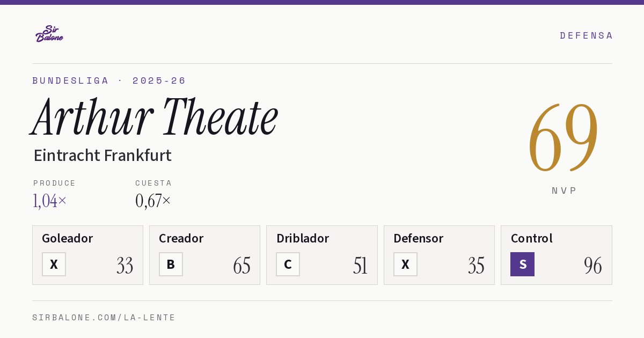The height and width of the screenshot is (338, 644).
Task: Click the club name Eintracht Frankfurt
Action: [103, 156]
